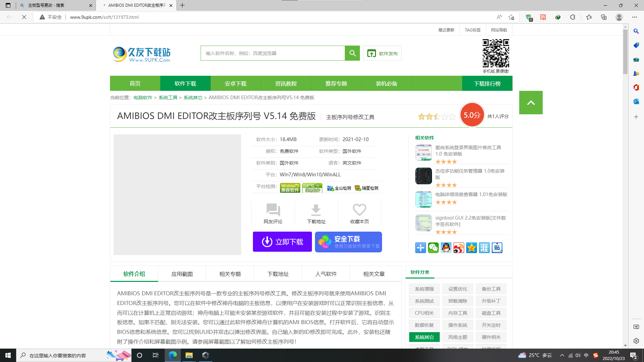Click the QQ penguin share icon
Screen dimensions: 644x362
446,248
